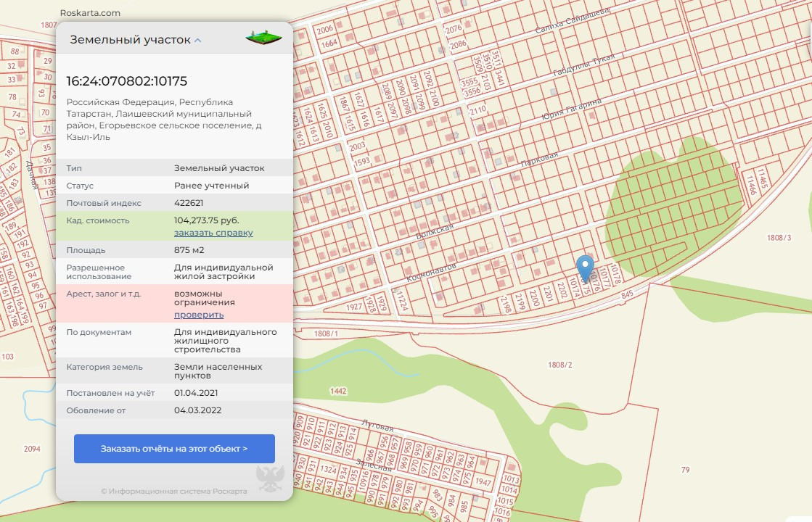Click parcel 1442 in the green area
This screenshot has width=812, height=522.
tap(338, 391)
